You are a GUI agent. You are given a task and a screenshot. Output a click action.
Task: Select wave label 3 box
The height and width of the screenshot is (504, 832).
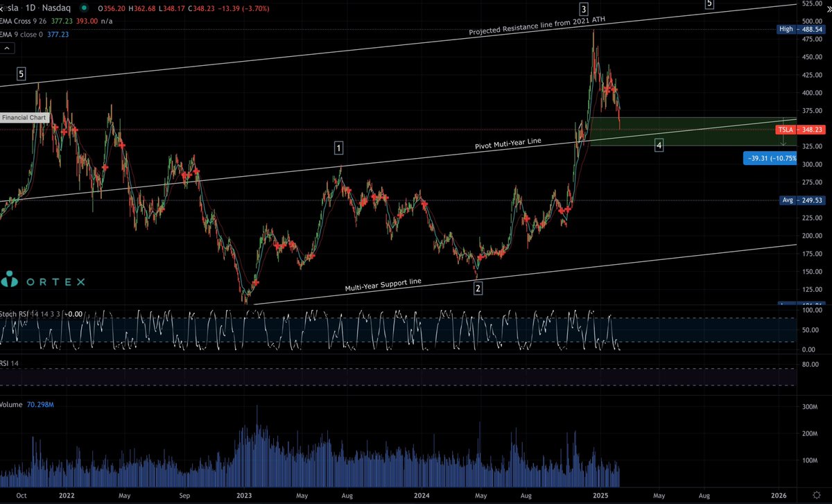pos(584,9)
